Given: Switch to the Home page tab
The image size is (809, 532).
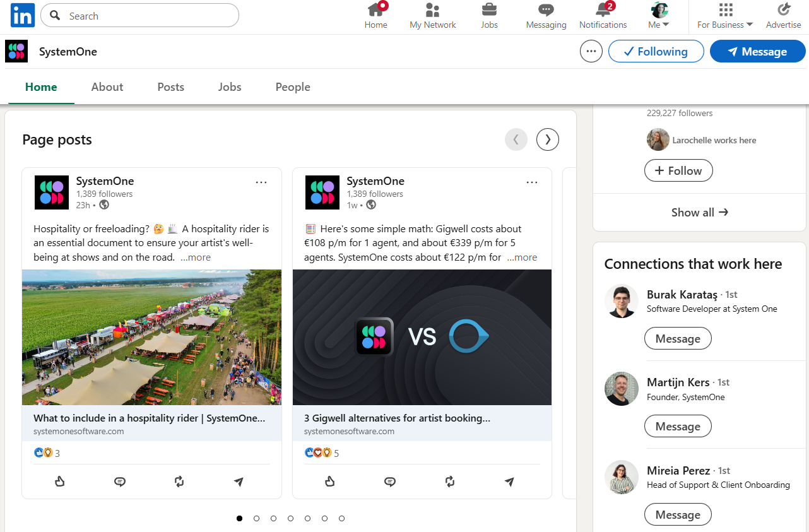Looking at the screenshot, I should pyautogui.click(x=41, y=87).
